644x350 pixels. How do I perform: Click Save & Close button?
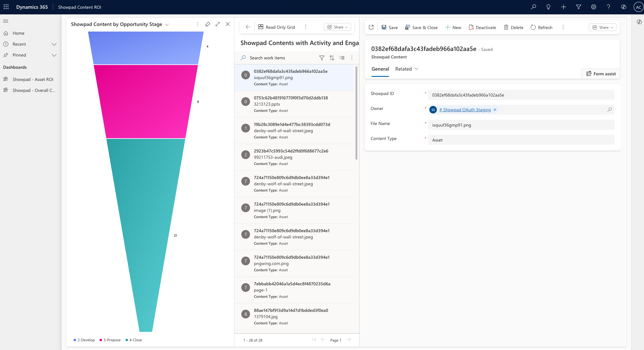[421, 27]
